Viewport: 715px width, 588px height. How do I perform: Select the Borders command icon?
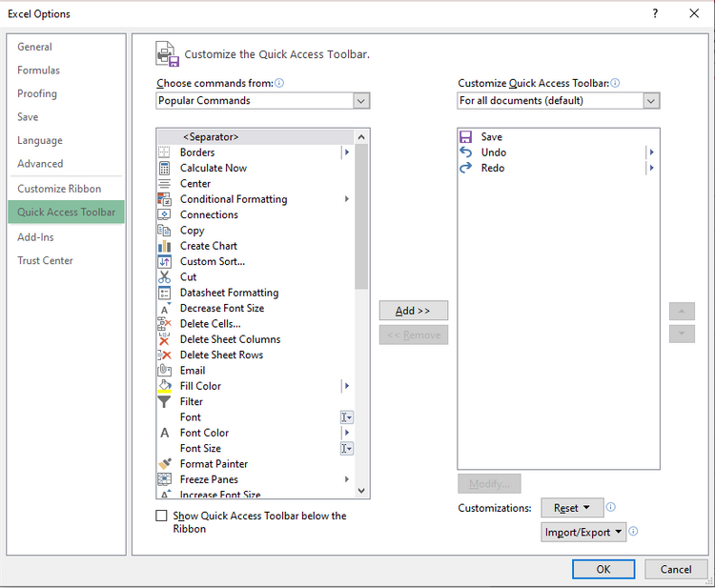164,152
